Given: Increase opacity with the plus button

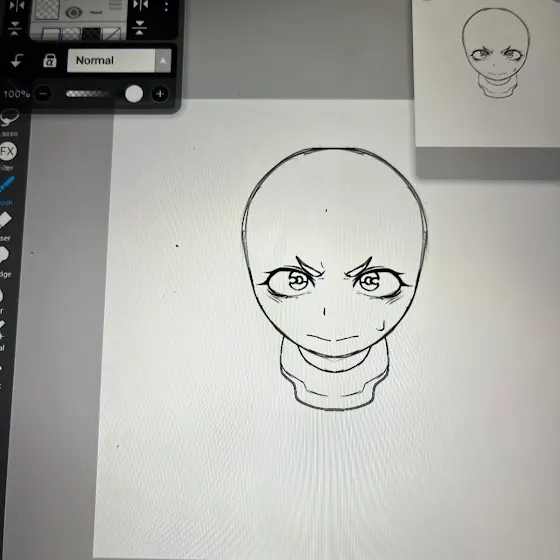Looking at the screenshot, I should (x=160, y=94).
